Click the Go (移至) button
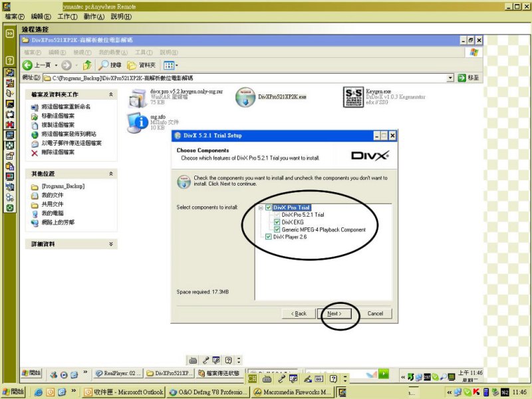This screenshot has width=532, height=399. 469,78
